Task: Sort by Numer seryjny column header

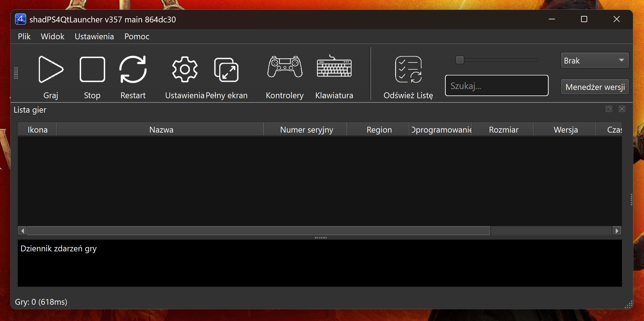Action: (306, 130)
